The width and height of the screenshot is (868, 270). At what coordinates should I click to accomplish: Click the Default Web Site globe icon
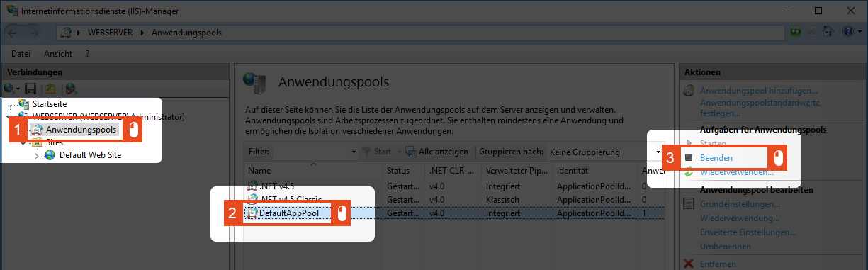coord(50,155)
